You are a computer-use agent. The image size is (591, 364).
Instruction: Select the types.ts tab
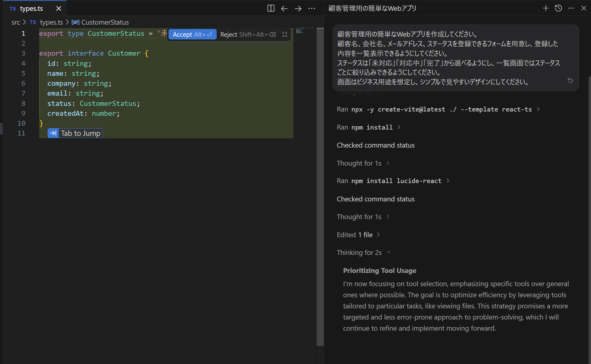pyautogui.click(x=31, y=8)
